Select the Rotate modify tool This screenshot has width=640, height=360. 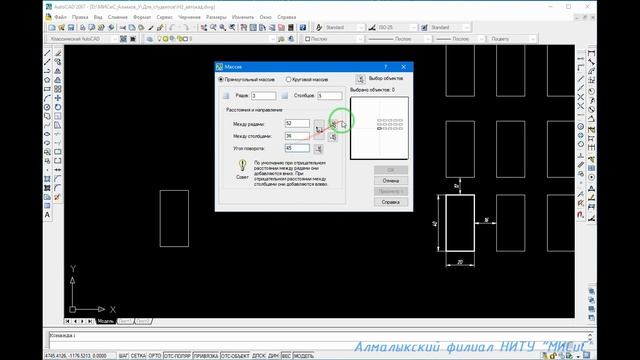click(58, 107)
